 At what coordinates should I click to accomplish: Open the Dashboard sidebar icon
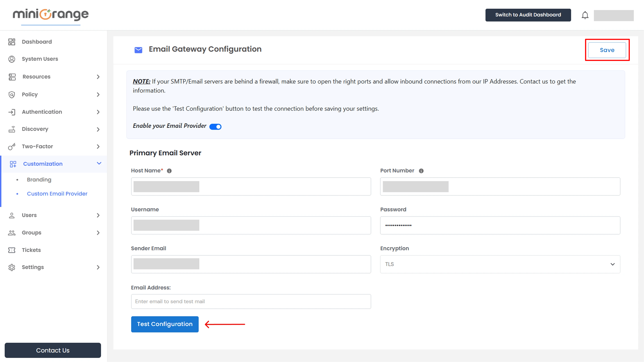coord(12,41)
